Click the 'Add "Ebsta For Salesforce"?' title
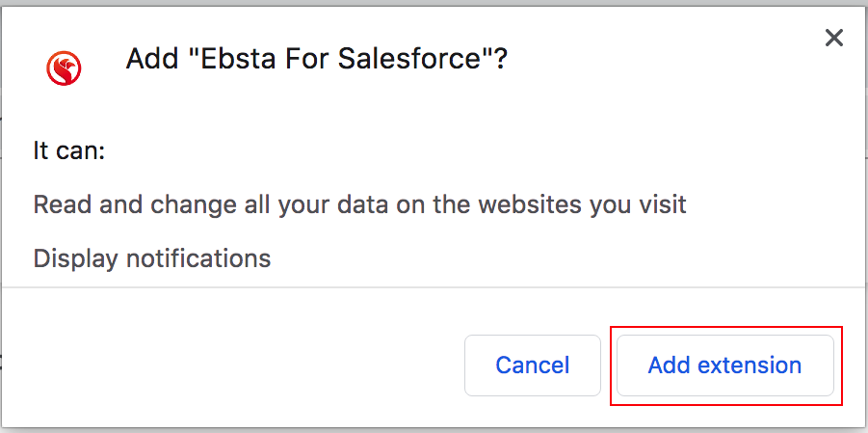868x433 pixels. pos(317,60)
